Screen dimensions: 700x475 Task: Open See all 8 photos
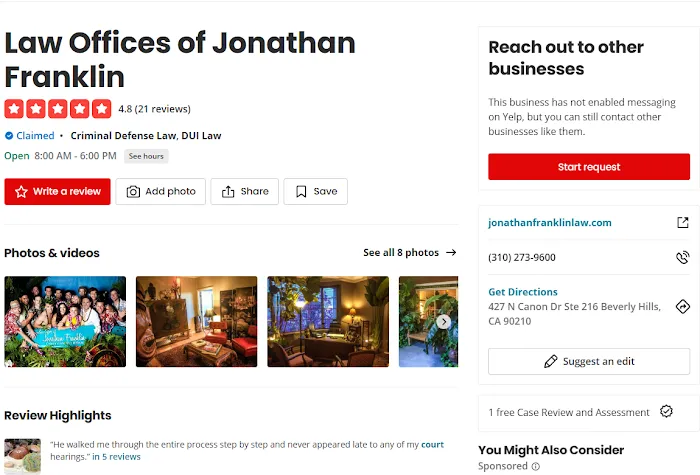409,253
